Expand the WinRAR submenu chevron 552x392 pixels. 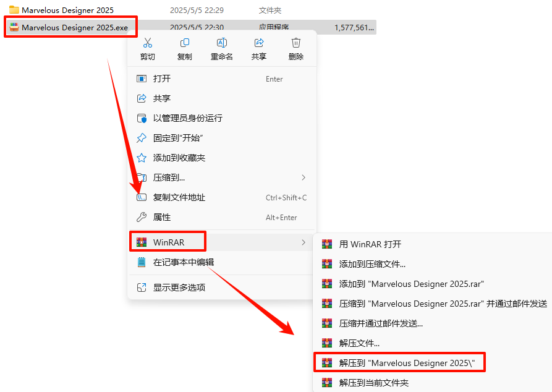304,242
